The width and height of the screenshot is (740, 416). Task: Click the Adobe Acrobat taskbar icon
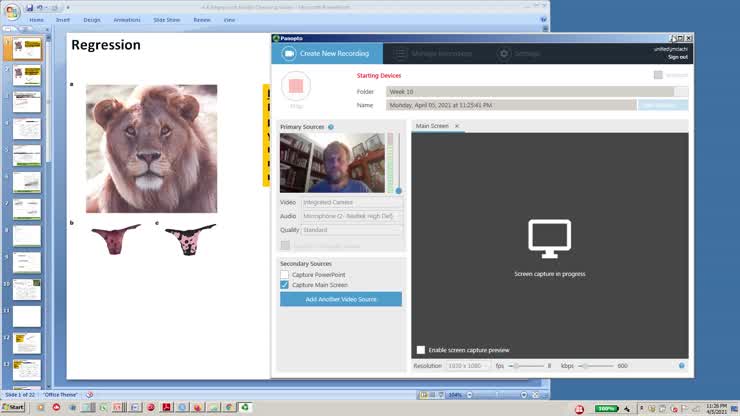[x=166, y=407]
